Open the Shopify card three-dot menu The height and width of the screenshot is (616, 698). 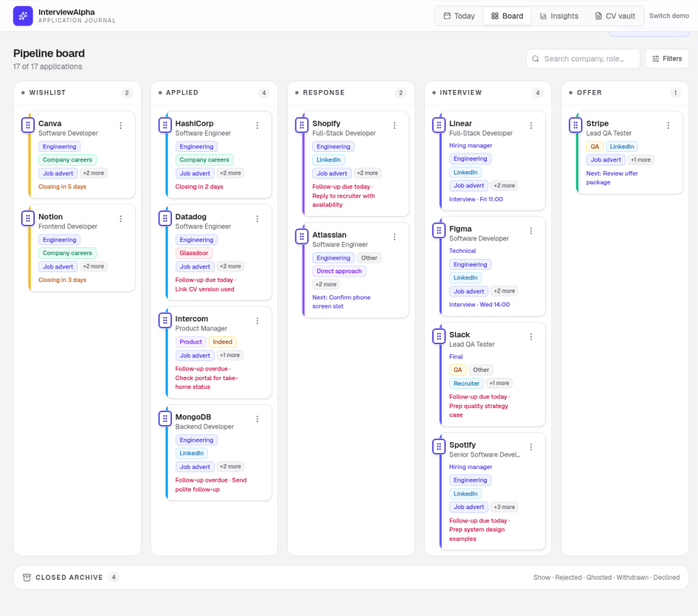tap(395, 125)
